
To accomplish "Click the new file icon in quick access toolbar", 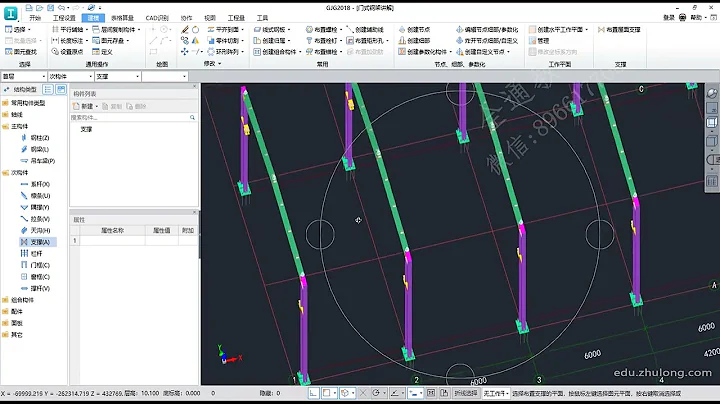I will click(29, 7).
